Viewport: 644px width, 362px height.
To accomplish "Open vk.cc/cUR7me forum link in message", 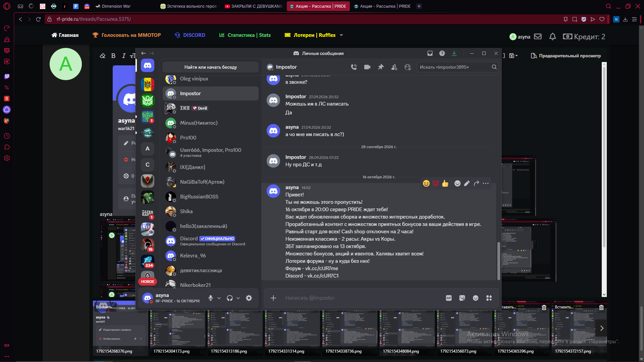I will pos(321,268).
